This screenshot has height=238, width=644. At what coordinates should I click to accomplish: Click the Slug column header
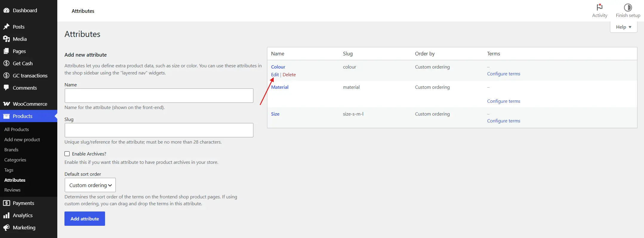tap(348, 54)
